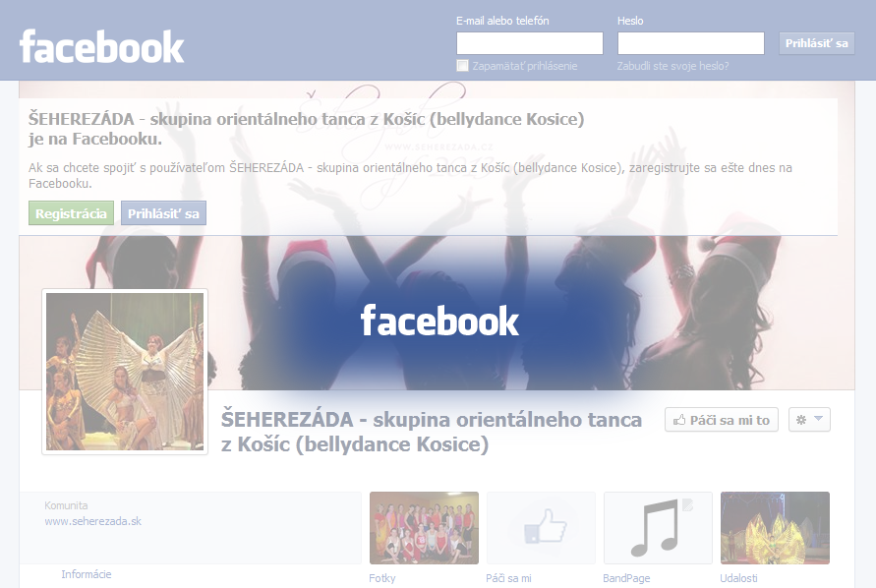The height and width of the screenshot is (588, 876).
Task: Focus the Heslo password field
Action: click(690, 43)
